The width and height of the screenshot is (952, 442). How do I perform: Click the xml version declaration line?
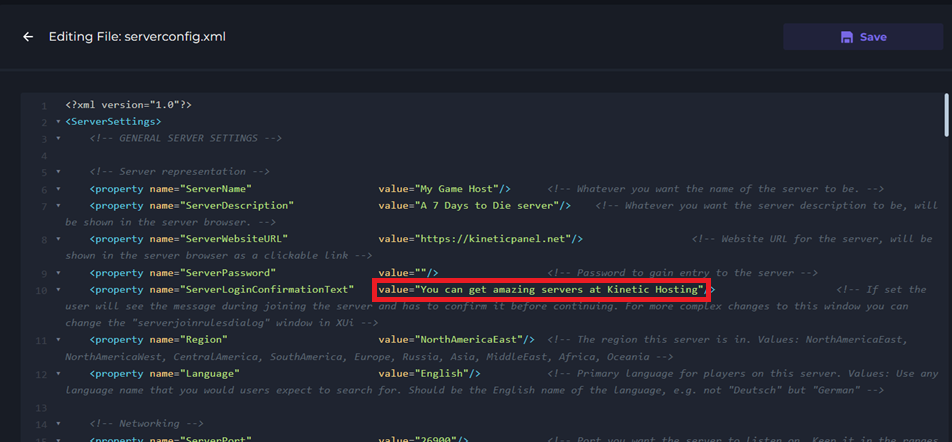128,104
